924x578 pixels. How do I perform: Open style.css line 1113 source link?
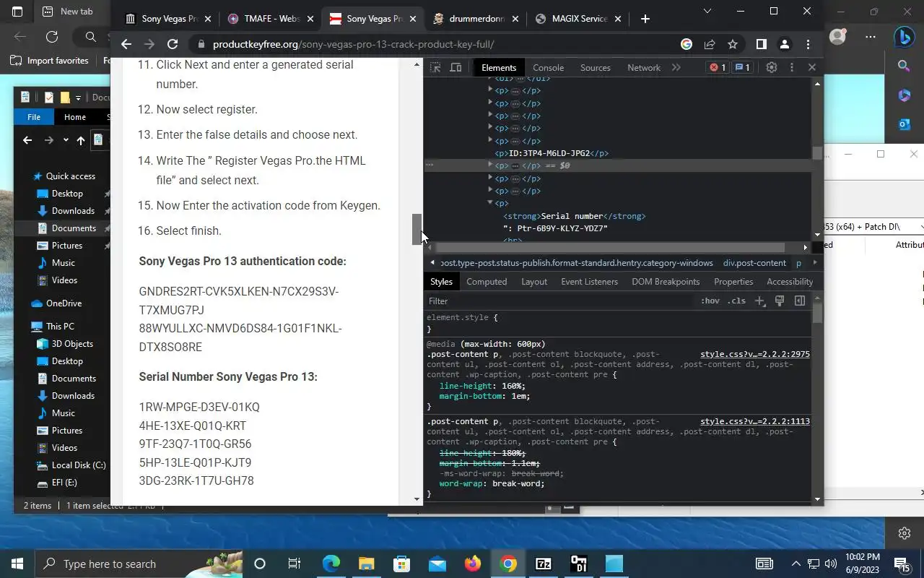pos(755,421)
